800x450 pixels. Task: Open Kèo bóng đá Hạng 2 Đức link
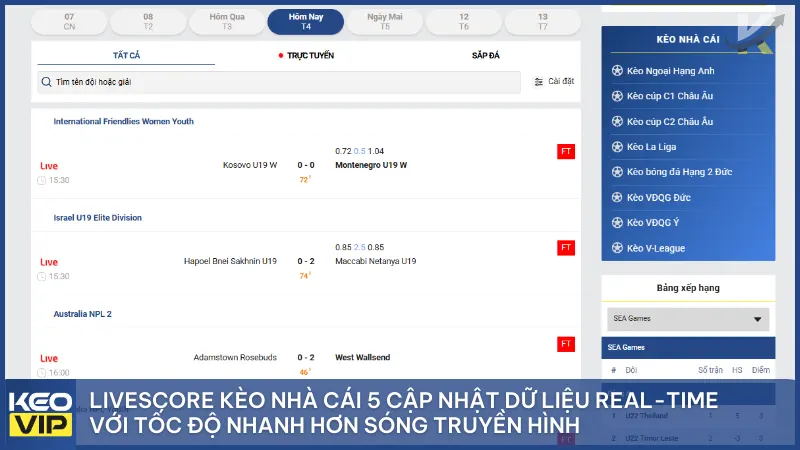click(x=680, y=172)
